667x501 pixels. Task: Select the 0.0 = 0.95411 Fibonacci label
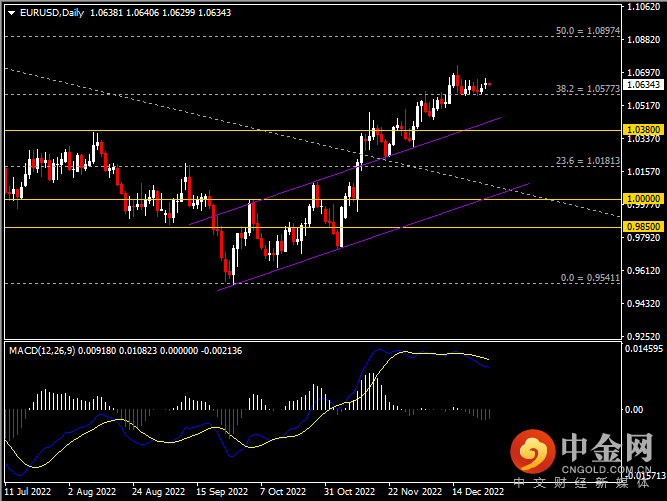pos(588,278)
